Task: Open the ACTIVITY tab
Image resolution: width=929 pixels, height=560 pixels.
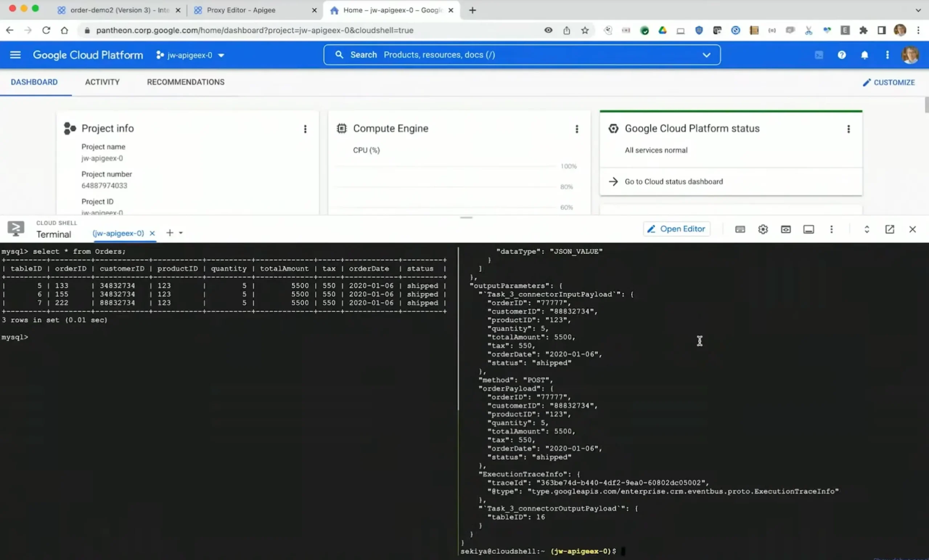Action: (x=102, y=82)
